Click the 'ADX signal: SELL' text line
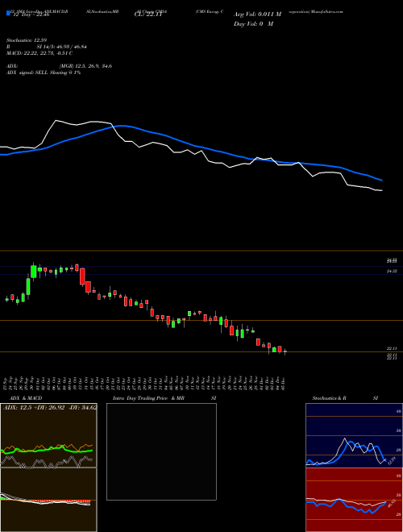The height and width of the screenshot is (532, 403). tap(44, 73)
